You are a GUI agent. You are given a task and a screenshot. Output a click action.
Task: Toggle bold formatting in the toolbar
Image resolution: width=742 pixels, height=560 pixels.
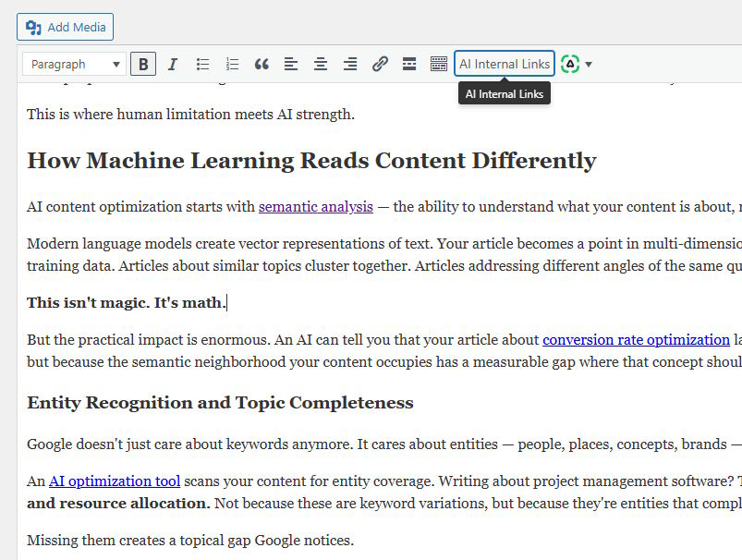(x=143, y=64)
